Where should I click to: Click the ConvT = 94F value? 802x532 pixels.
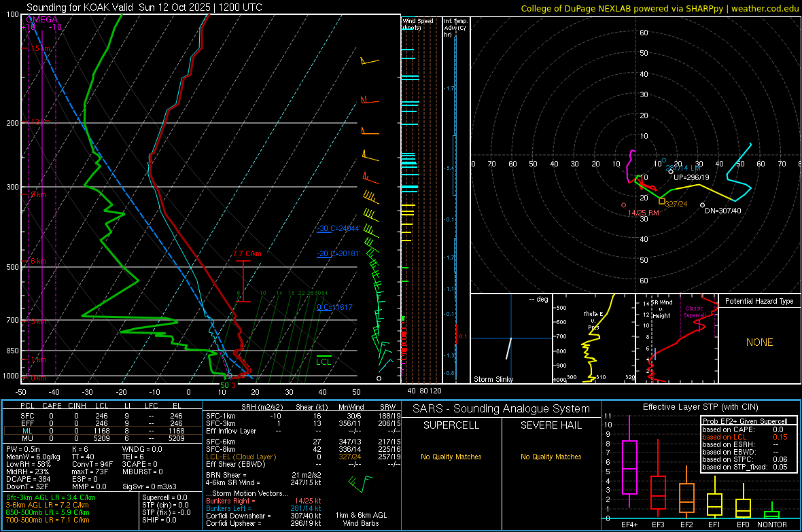[92, 464]
